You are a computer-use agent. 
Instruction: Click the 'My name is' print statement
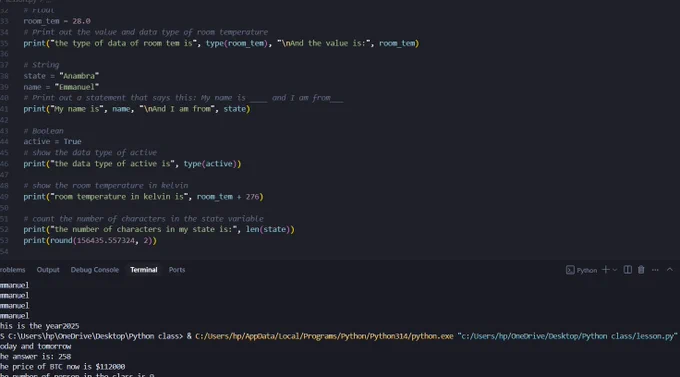[137, 108]
